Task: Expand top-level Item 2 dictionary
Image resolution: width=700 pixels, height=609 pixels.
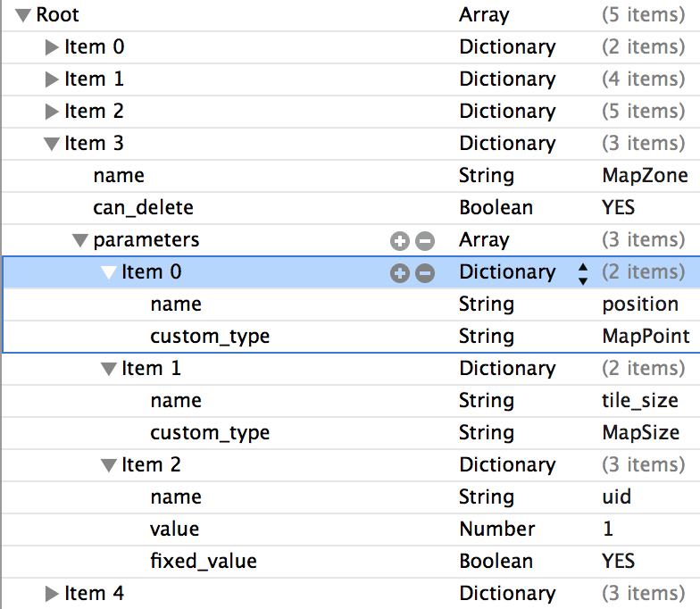Action: pyautogui.click(x=52, y=112)
